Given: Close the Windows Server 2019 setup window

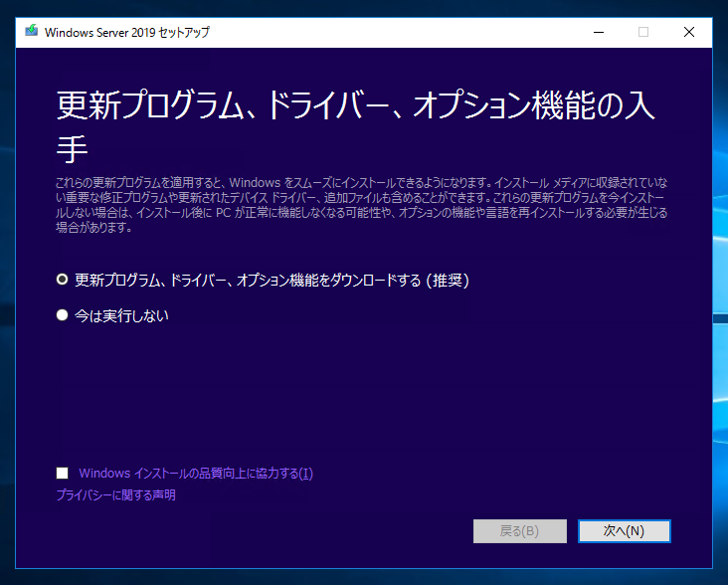Looking at the screenshot, I should pos(689,32).
